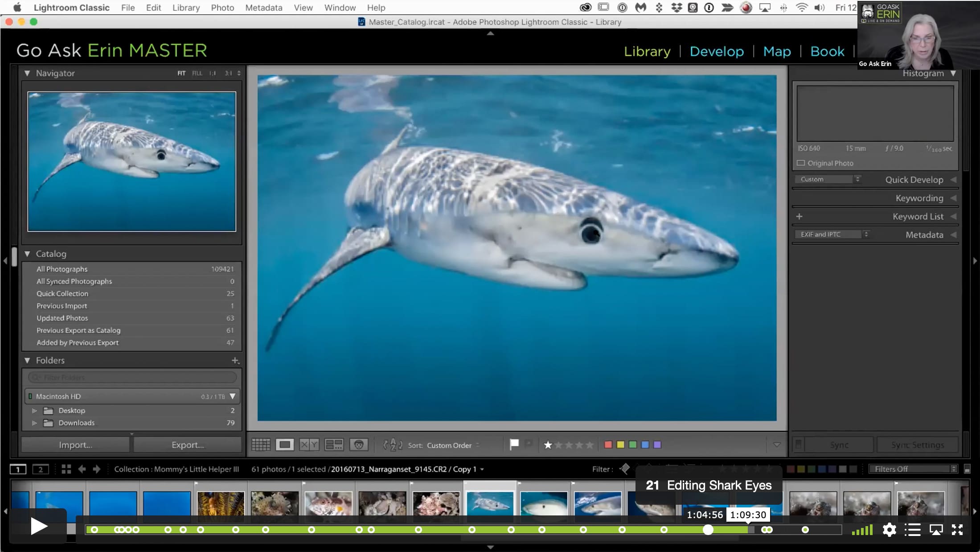Collapse the Folders panel
The image size is (980, 552).
[27, 360]
